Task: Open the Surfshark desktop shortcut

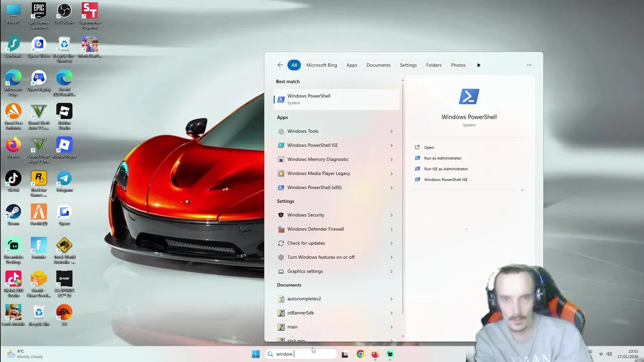Action: pyautogui.click(x=14, y=47)
